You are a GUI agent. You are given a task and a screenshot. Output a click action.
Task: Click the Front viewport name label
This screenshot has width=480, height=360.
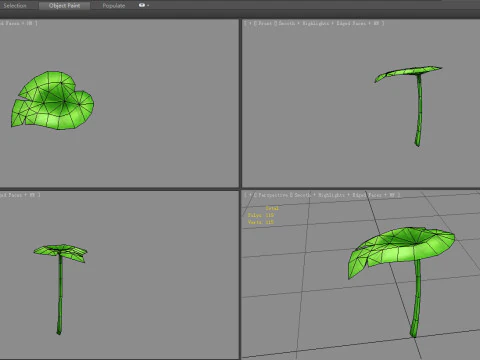pyautogui.click(x=265, y=23)
